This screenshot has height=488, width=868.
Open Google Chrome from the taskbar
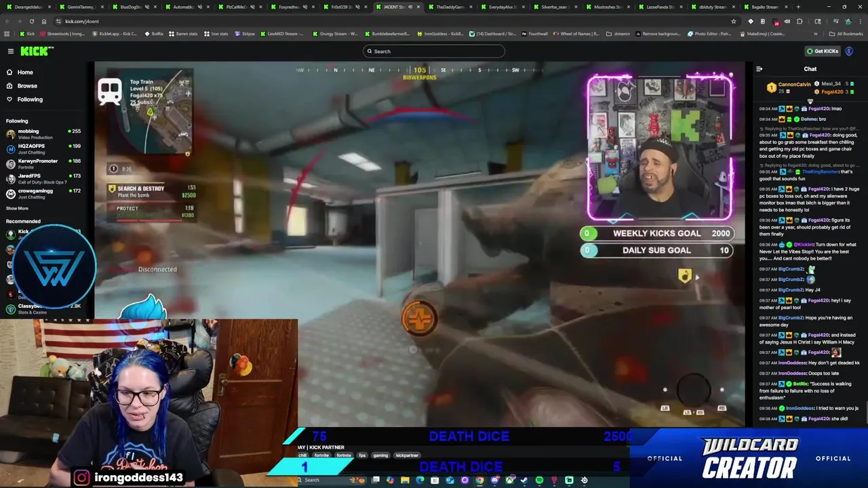[479, 480]
